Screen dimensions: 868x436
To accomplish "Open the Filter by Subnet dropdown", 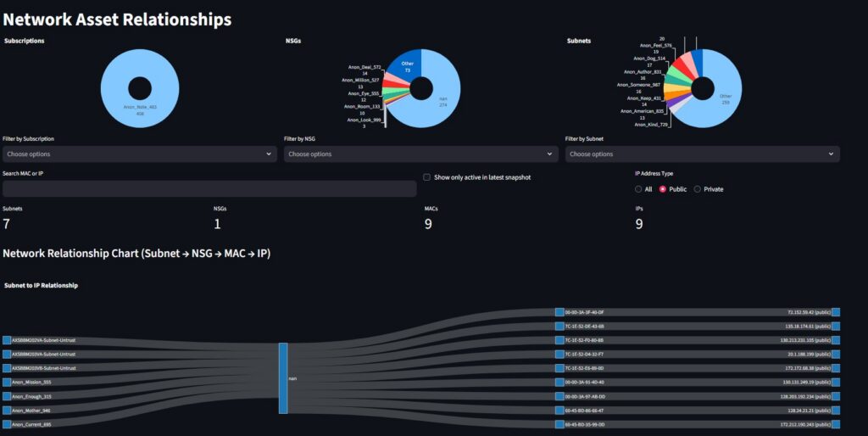I will (x=702, y=154).
